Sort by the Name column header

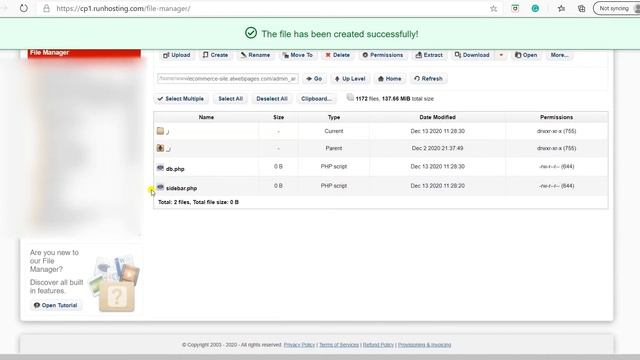[x=206, y=117]
